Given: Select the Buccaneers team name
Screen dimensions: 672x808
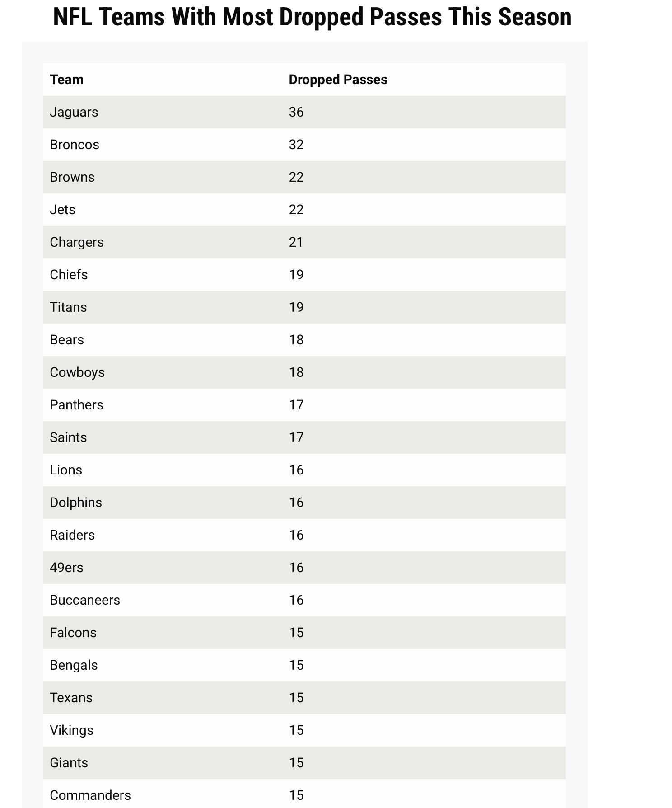Looking at the screenshot, I should pos(85,600).
